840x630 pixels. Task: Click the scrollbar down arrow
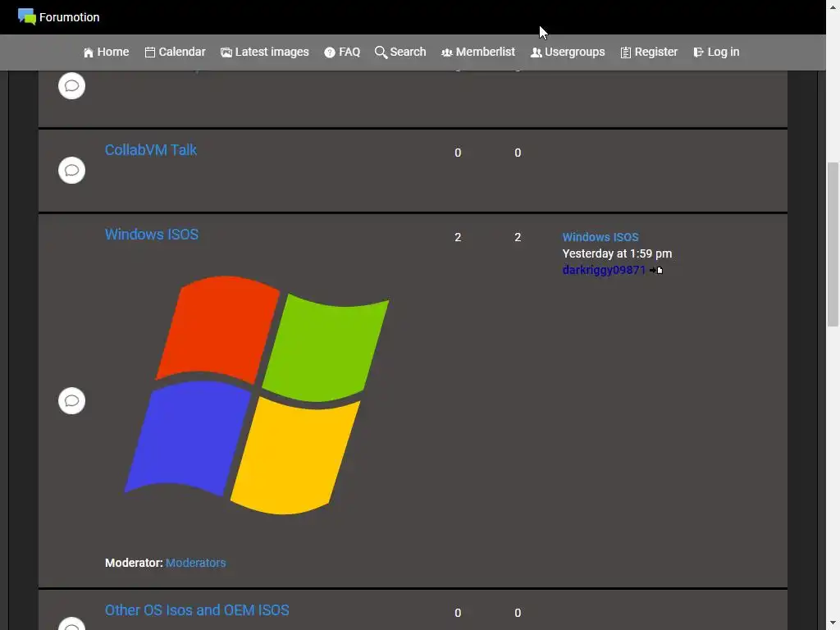pos(833,623)
